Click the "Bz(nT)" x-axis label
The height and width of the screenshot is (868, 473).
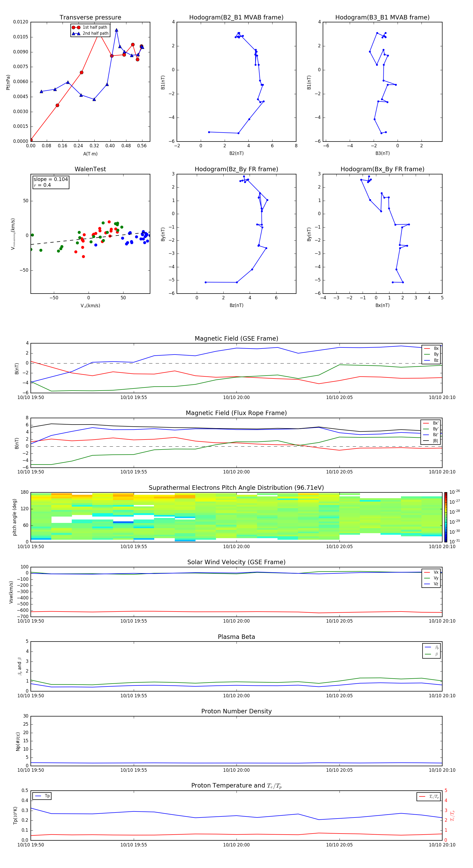(x=236, y=305)
